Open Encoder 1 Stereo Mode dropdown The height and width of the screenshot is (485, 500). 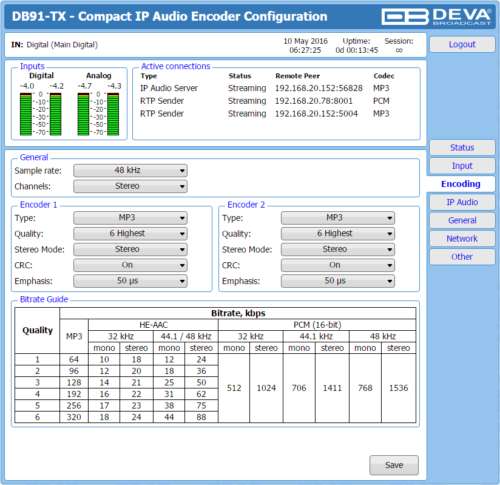click(x=130, y=249)
